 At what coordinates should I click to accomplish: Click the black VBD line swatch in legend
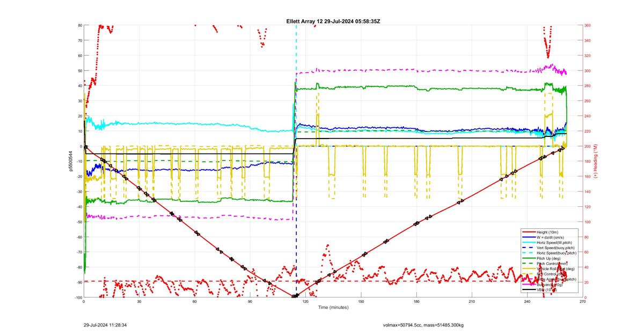(x=529, y=290)
